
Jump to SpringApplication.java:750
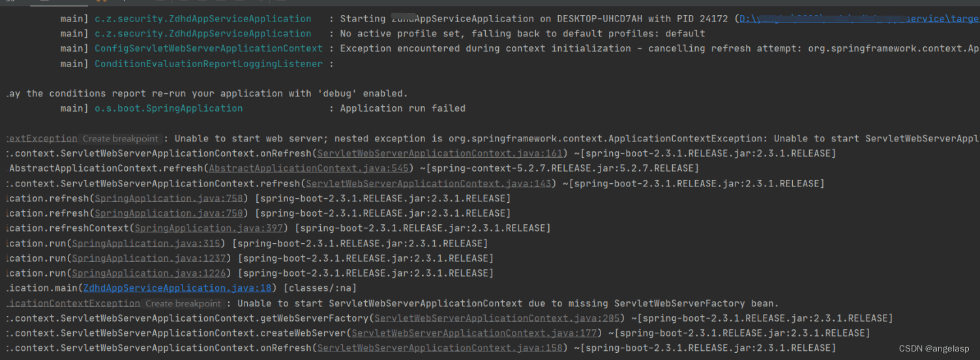tap(169, 213)
